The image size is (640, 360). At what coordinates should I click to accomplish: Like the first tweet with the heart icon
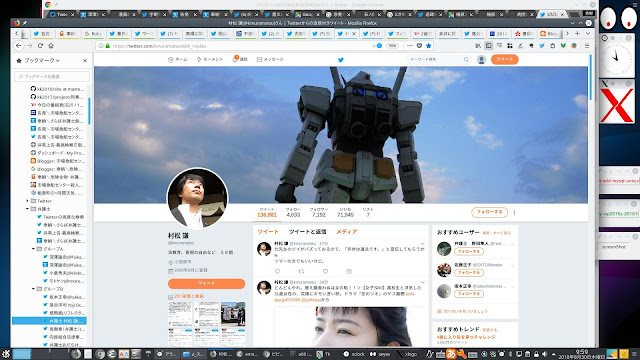(x=325, y=271)
